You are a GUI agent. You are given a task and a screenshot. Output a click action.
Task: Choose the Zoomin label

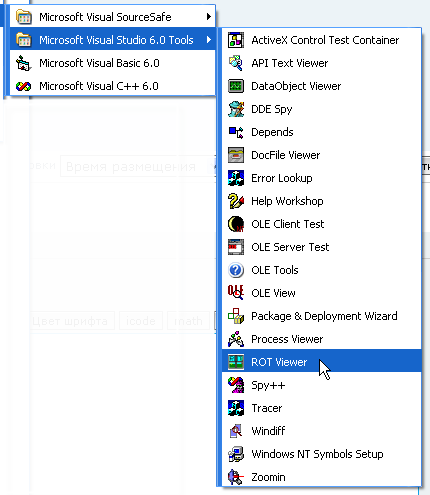click(x=268, y=477)
